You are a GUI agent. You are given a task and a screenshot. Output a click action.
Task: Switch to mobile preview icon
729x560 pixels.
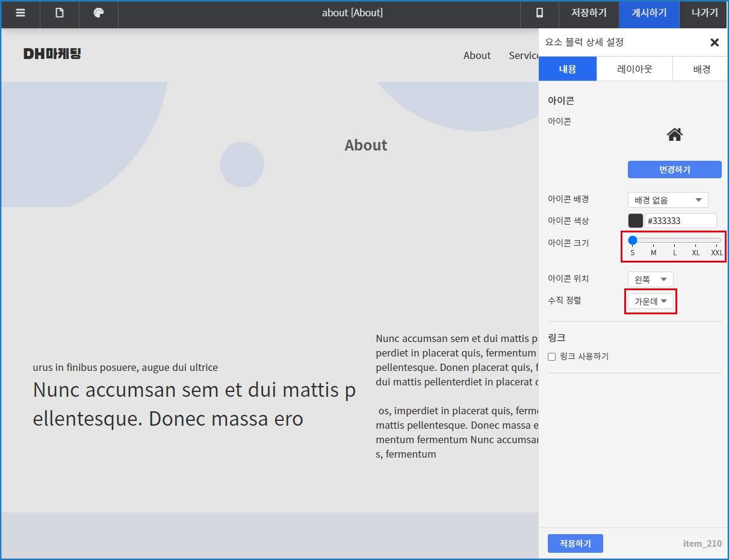pos(539,13)
